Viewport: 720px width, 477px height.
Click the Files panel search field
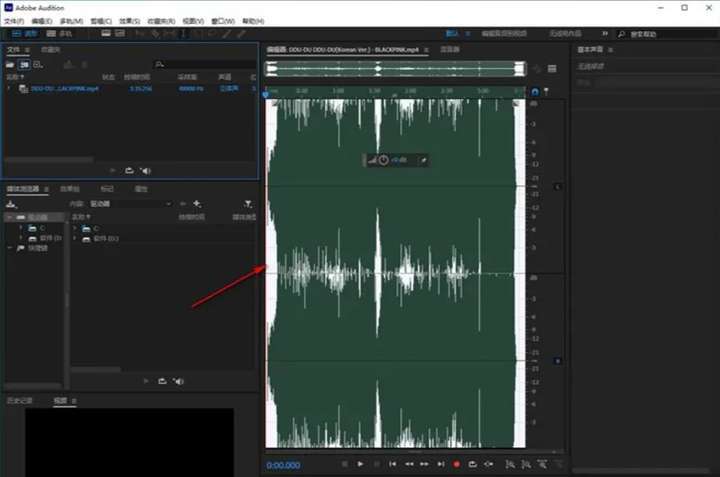point(205,65)
